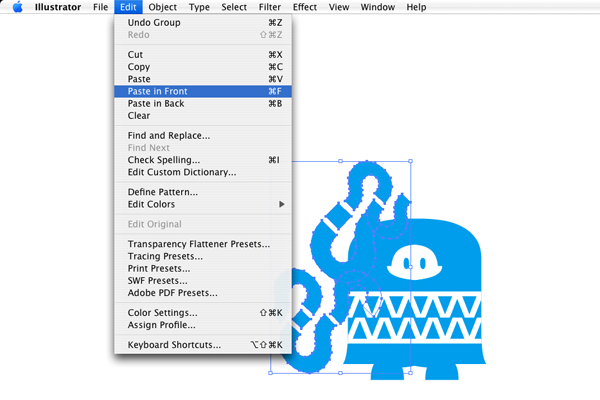Choose the plain Paste menu item
This screenshot has width=600, height=400.
203,79
